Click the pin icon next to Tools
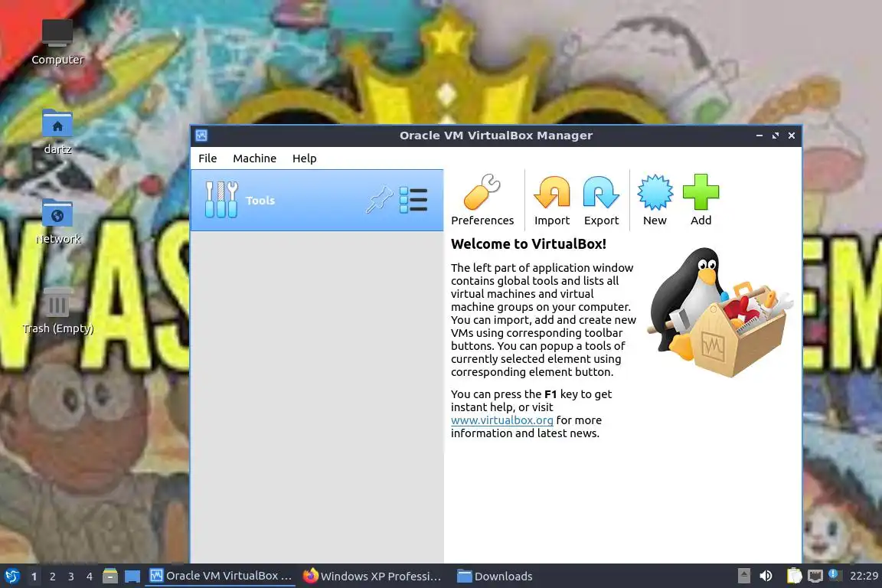Screen dimensions: 882x588 tap(379, 200)
